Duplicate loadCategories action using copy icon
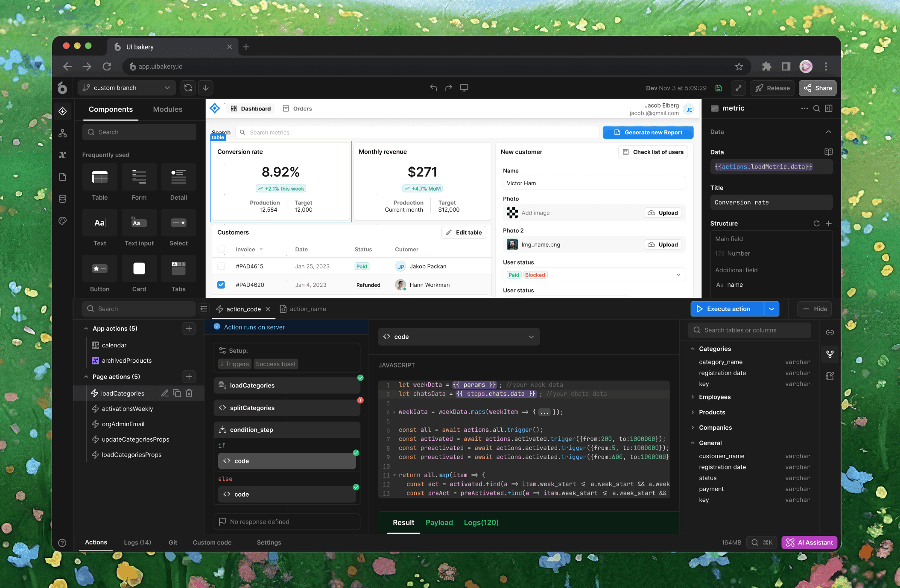 [177, 393]
